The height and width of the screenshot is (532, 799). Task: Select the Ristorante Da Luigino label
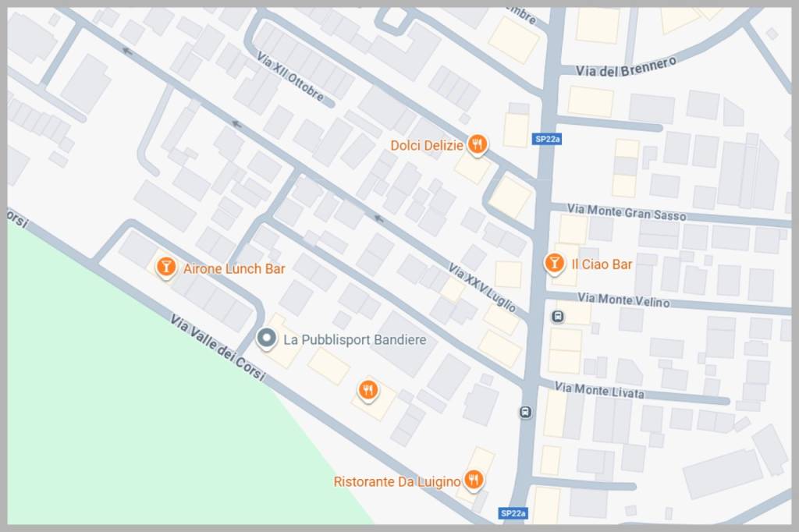click(397, 481)
